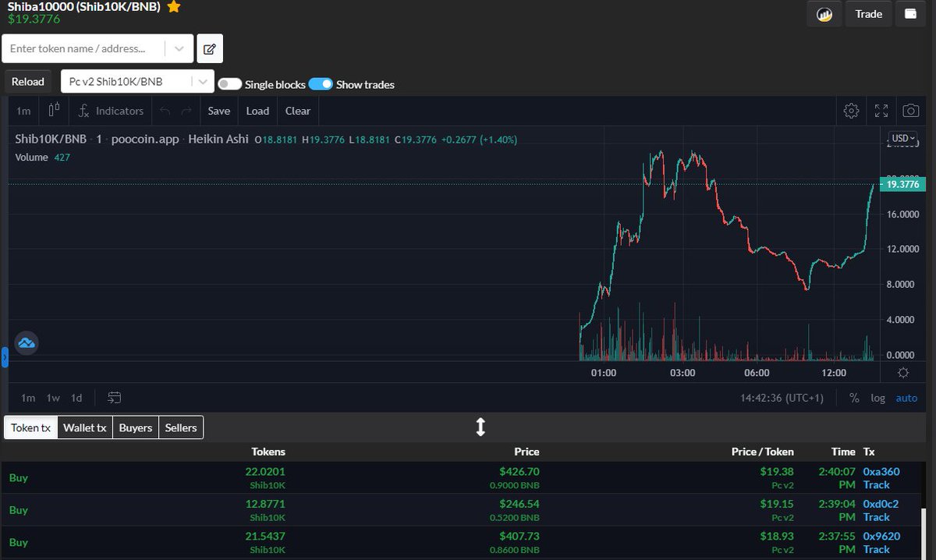The image size is (936, 560).
Task: Turn off the Show trades toggle
Action: 321,85
